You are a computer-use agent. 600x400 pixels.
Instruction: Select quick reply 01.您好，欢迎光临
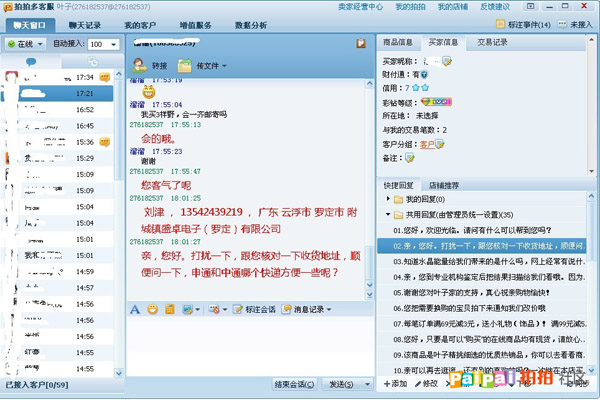click(x=481, y=230)
